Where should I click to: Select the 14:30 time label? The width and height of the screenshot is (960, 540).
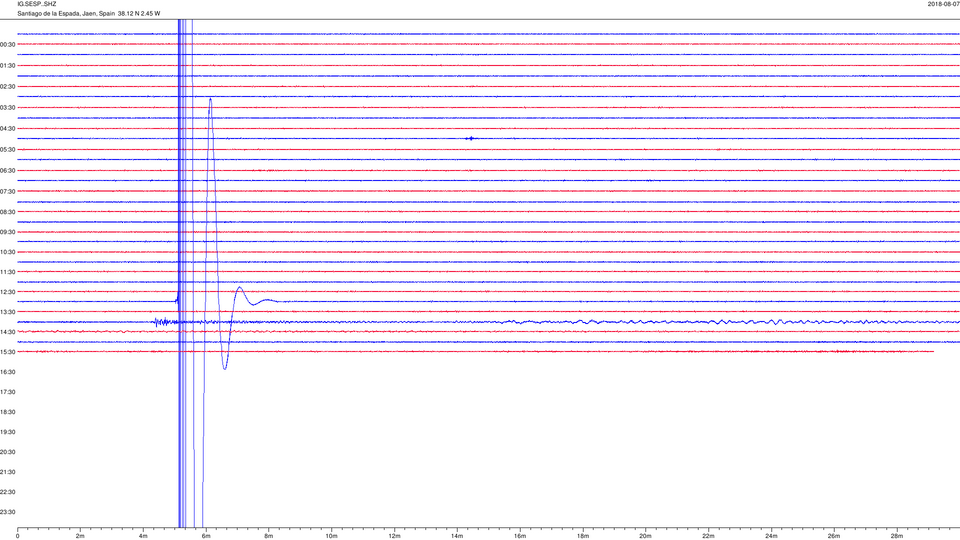pos(8,332)
